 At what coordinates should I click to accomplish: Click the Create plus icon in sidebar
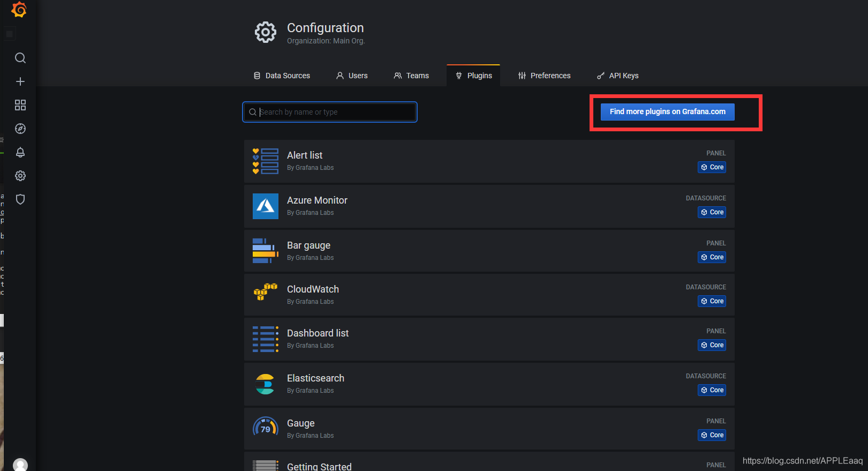pos(20,81)
